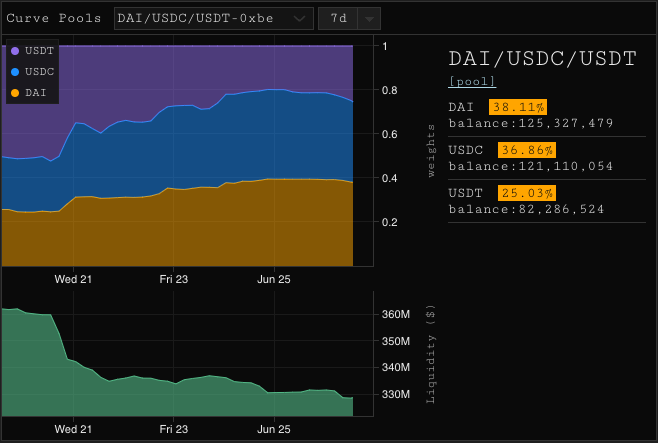658x443 pixels.
Task: Click Wed 21 label under weights chart
Action: click(73, 279)
